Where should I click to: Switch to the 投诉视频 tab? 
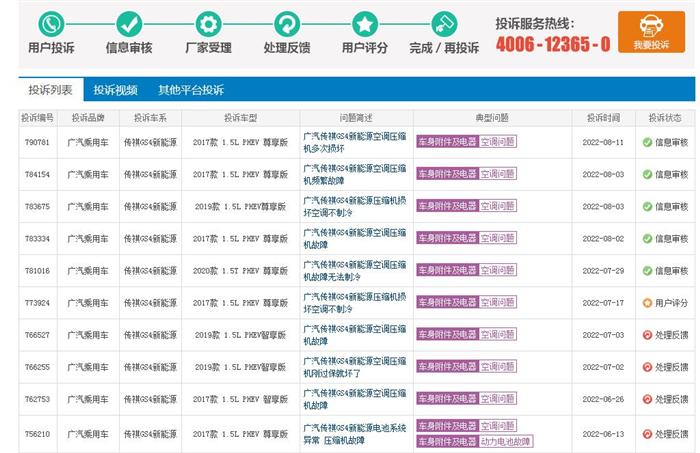tap(115, 90)
